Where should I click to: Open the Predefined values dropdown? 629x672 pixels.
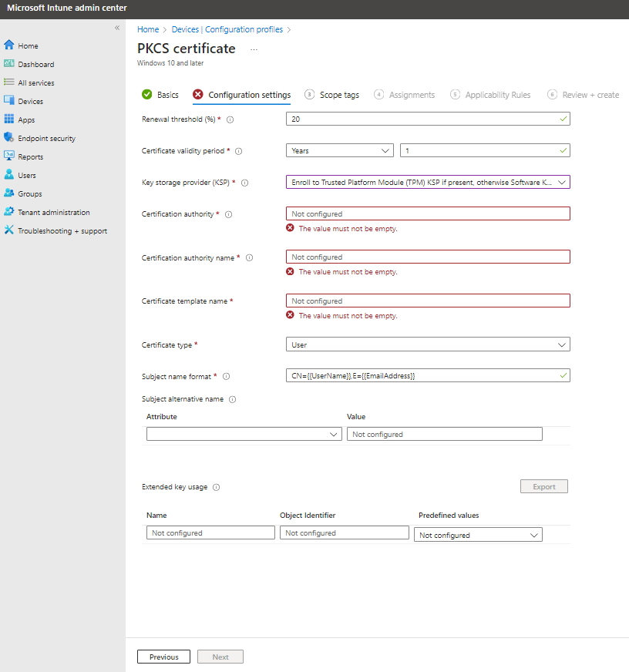478,535
